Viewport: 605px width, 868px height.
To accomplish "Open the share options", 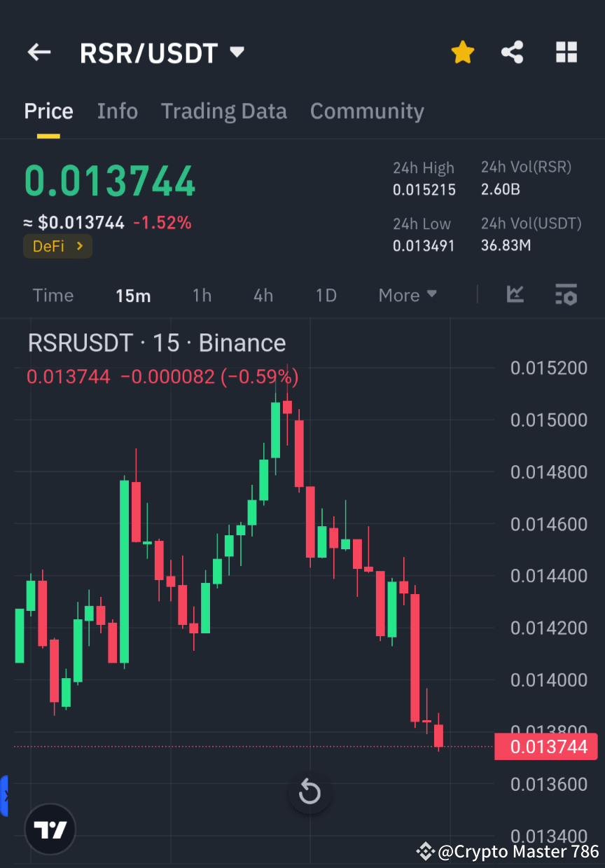I will click(513, 52).
